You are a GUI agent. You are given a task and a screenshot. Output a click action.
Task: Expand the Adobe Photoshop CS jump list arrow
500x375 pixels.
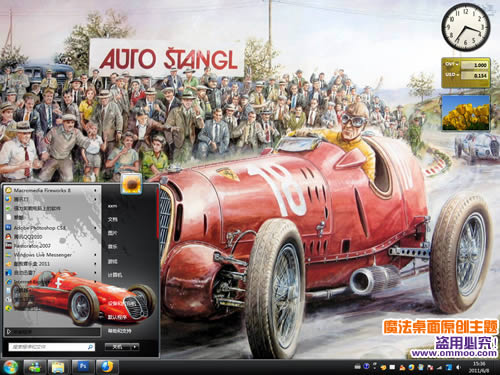point(95,228)
